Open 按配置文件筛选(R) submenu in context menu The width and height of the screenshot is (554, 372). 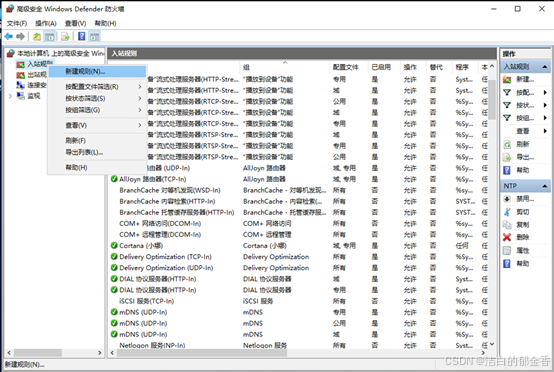[97, 87]
